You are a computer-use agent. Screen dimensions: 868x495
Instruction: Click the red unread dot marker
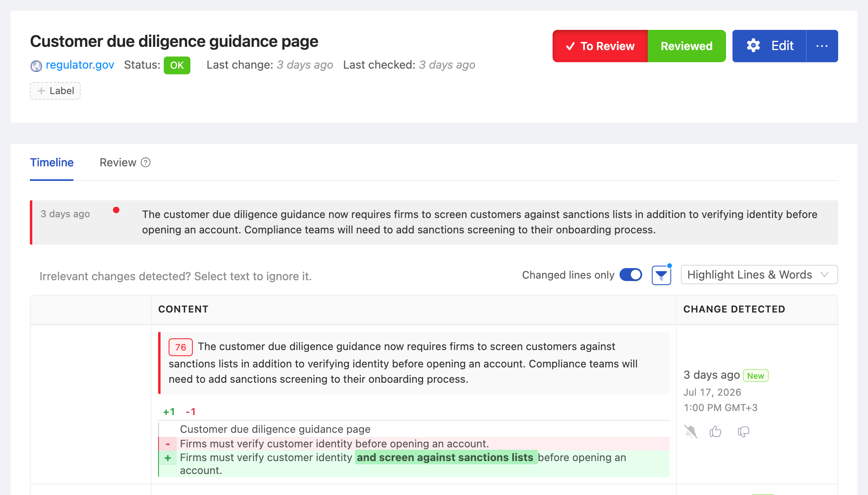(x=116, y=210)
